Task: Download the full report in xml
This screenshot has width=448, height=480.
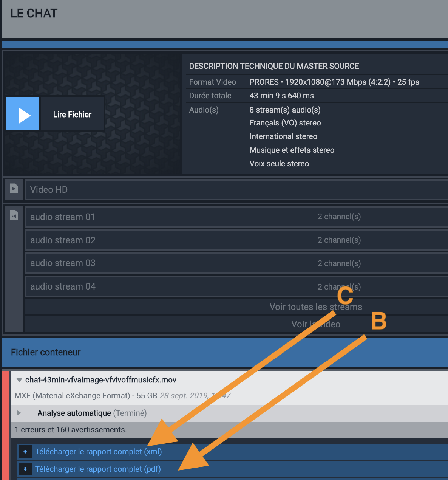Action: 98,452
